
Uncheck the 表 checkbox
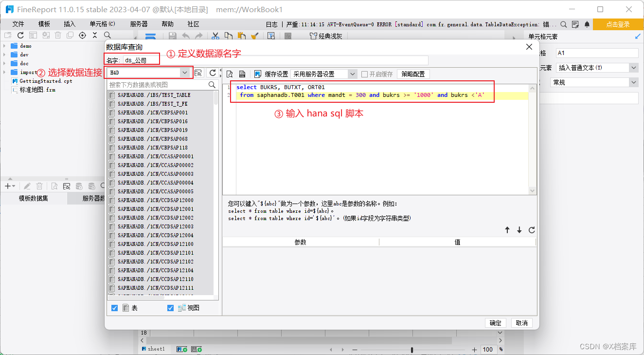tap(114, 308)
